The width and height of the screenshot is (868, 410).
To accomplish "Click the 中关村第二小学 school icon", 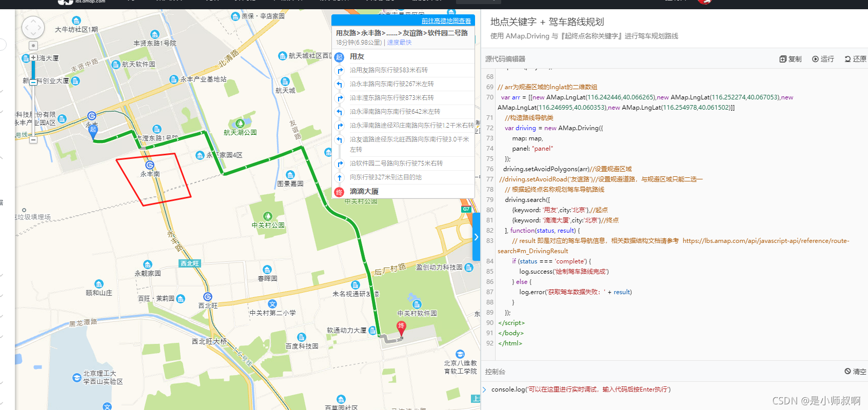I will pos(272,304).
